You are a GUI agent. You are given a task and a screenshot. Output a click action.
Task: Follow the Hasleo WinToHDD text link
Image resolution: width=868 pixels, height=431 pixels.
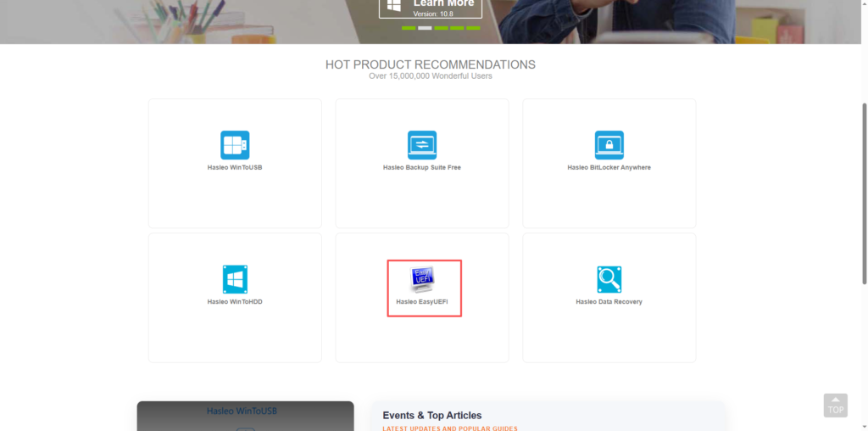[x=235, y=302]
